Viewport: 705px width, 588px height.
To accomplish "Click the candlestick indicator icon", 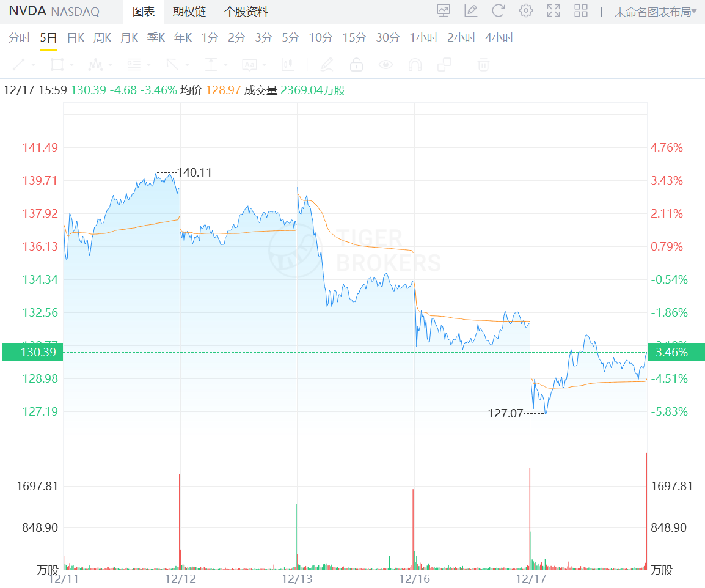I will (288, 65).
